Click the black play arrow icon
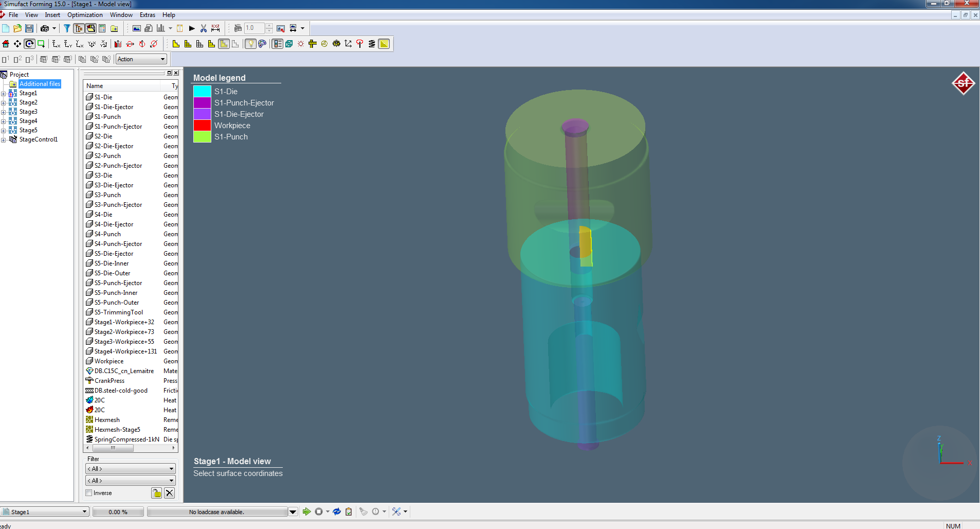The width and height of the screenshot is (980, 529). (x=192, y=28)
